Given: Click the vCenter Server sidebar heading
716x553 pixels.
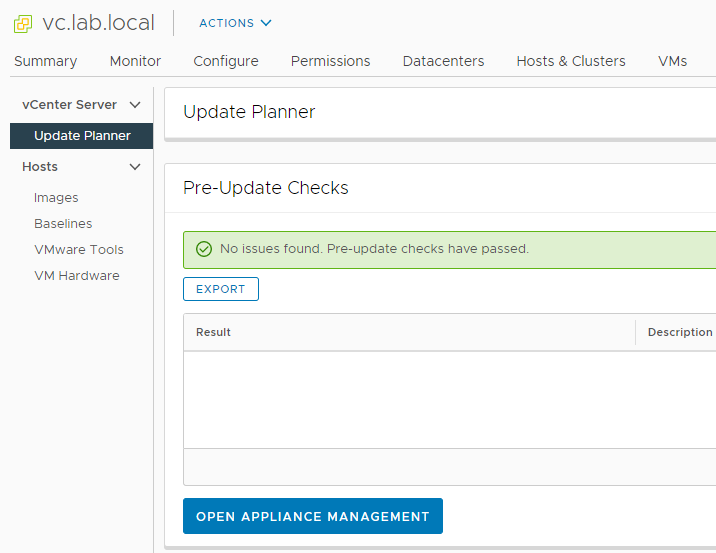Looking at the screenshot, I should click(69, 105).
